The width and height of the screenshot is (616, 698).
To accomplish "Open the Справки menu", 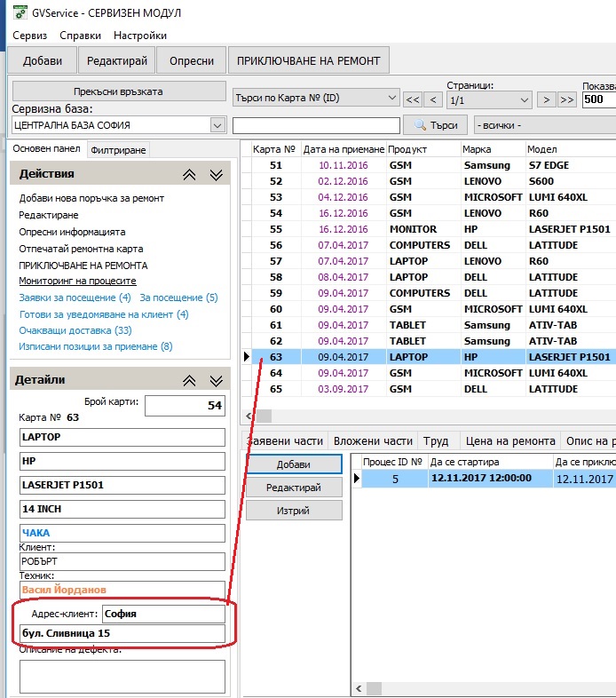I will [80, 36].
